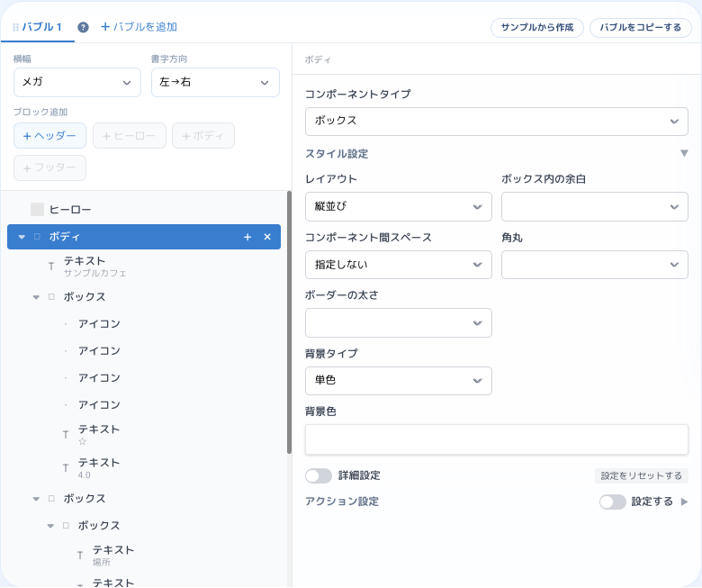Select the ボディ tree item
The height and width of the screenshot is (588, 702).
pos(144,237)
